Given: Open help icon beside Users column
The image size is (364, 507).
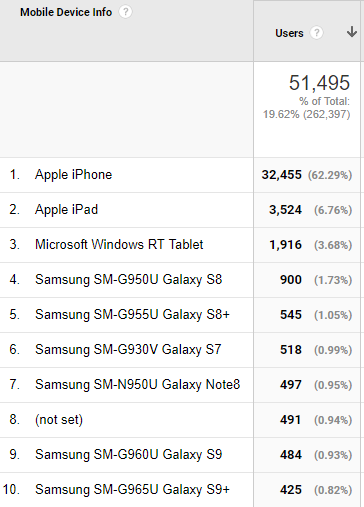Looking at the screenshot, I should tap(316, 33).
